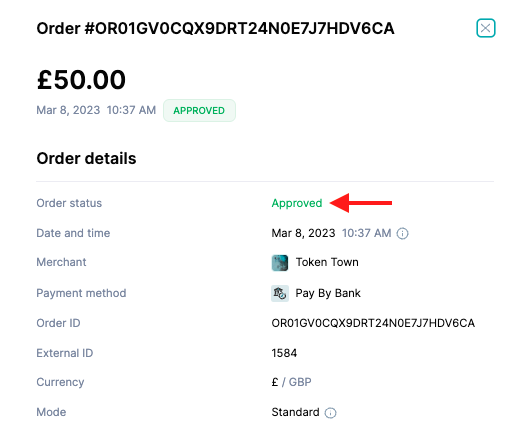Close the order details panel
Viewport: 528px width, 428px height.
coord(485,28)
